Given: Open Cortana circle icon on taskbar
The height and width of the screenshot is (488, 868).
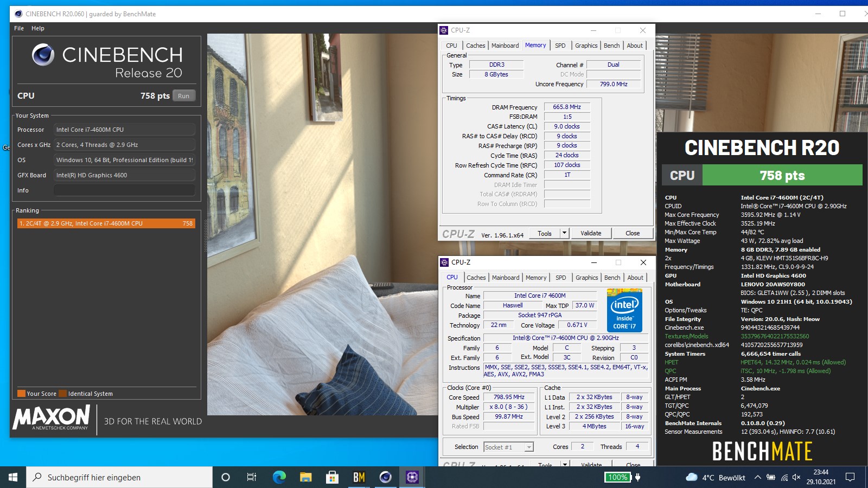Looking at the screenshot, I should coord(226,477).
